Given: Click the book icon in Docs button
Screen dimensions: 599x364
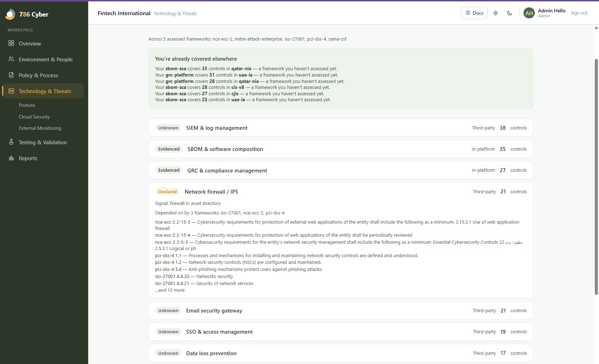Looking at the screenshot, I should click(468, 13).
